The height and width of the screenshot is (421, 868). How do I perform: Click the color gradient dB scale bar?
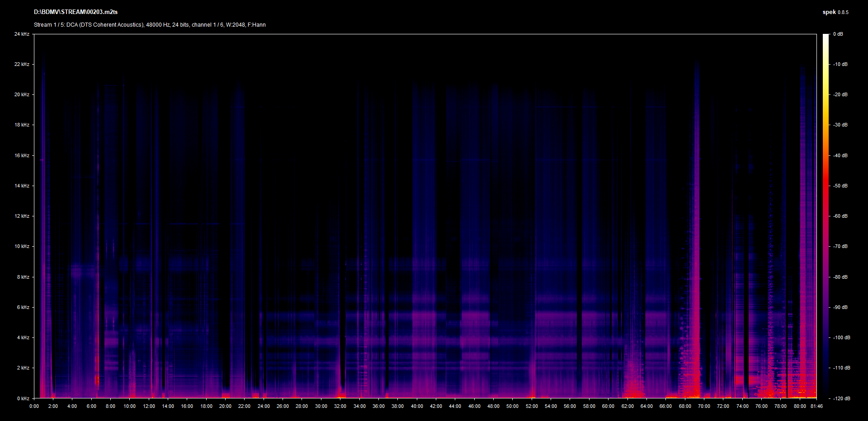826,216
